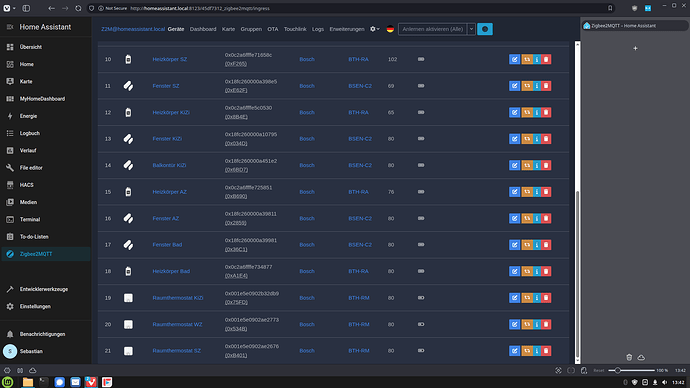Open Geräte tab

click(176, 29)
